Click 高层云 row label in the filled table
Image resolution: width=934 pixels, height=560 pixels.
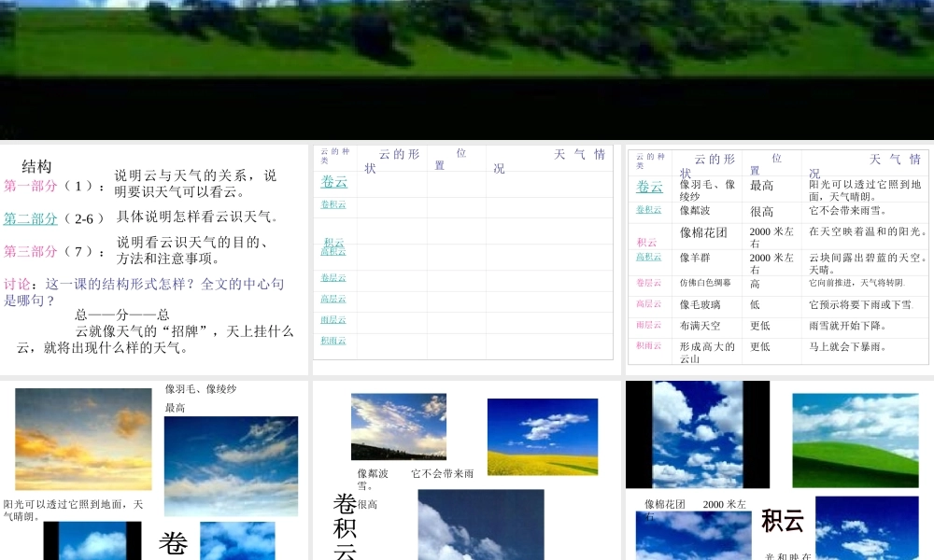tap(649, 303)
